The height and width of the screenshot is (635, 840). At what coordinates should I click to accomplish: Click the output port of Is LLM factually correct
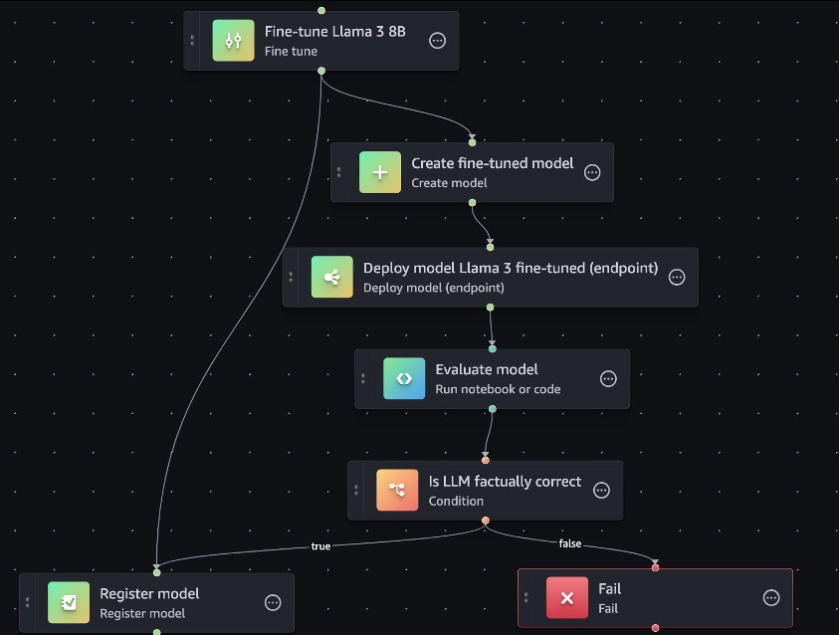[x=486, y=521]
